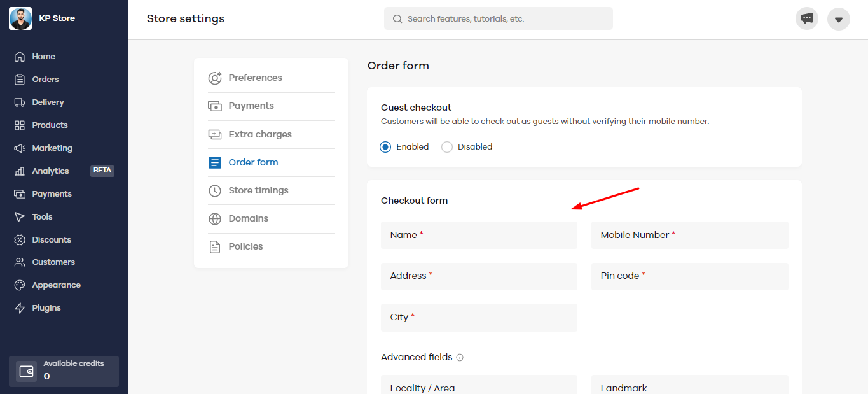Image resolution: width=868 pixels, height=394 pixels.
Task: Go to Orders in sidebar
Action: (45, 80)
